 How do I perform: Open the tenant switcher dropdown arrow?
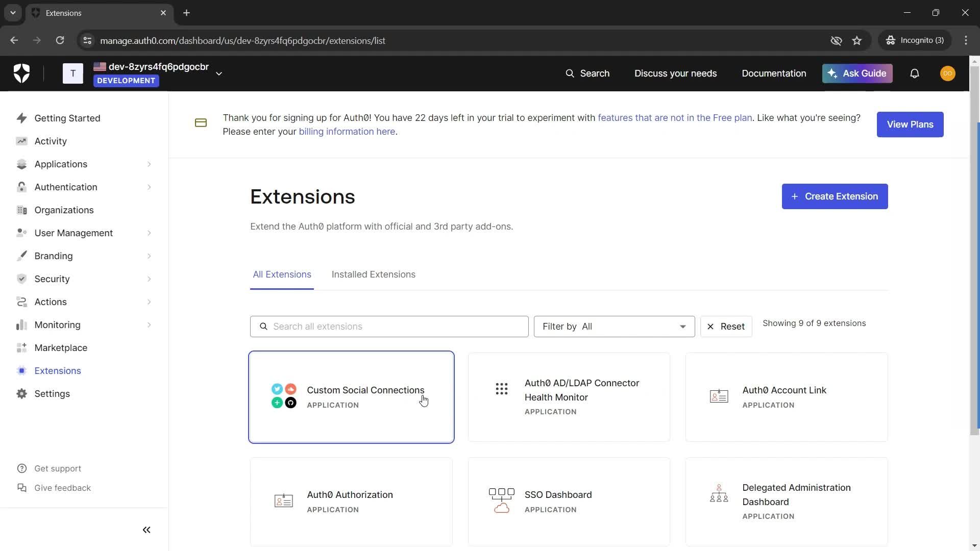pos(219,74)
